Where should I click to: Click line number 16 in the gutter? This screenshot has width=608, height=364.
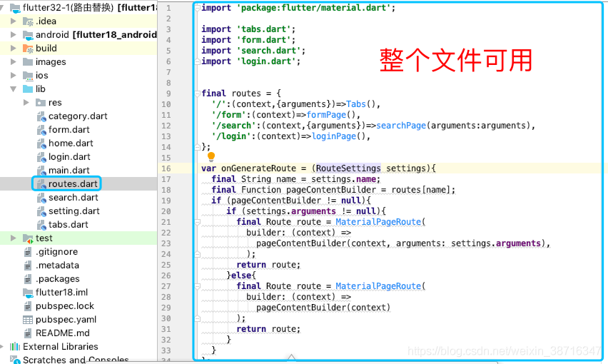pyautogui.click(x=166, y=168)
